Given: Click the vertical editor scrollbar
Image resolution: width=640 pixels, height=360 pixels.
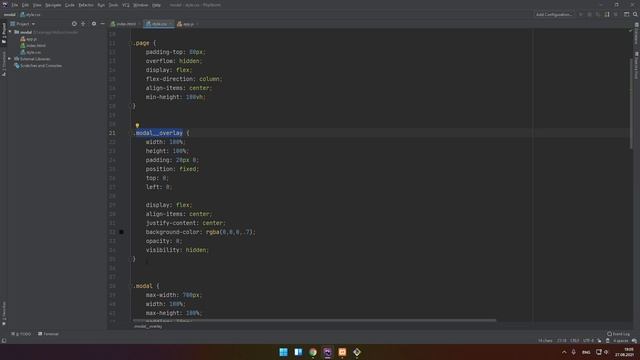Looking at the screenshot, I should click(x=631, y=104).
